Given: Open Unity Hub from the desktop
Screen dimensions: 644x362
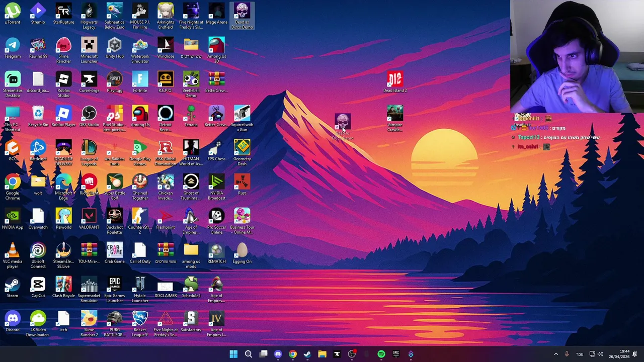Looking at the screenshot, I should [x=114, y=48].
